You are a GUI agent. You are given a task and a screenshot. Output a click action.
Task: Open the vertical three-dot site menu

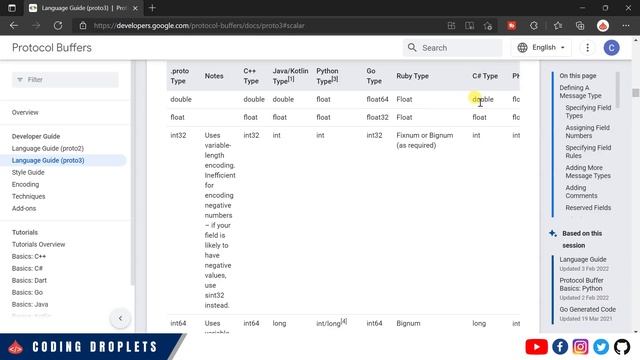click(x=587, y=48)
